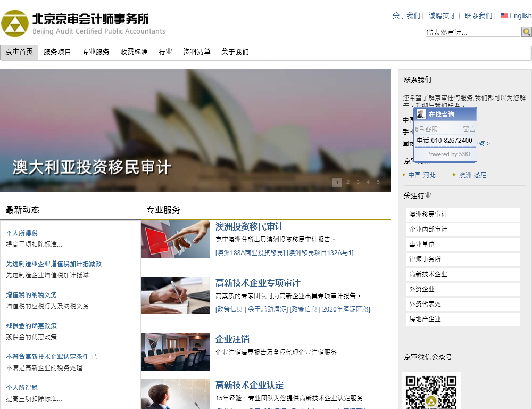Jump to banner slide indicator 5

378,182
